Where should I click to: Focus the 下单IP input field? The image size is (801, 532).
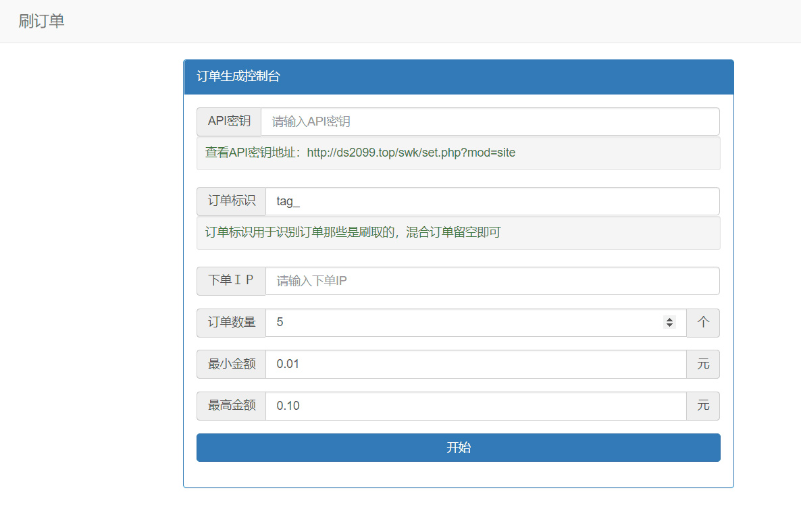click(492, 281)
